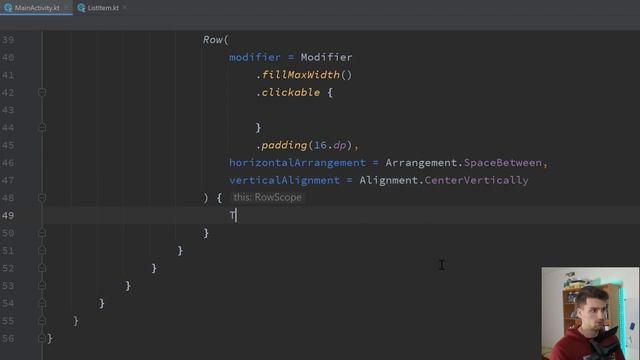Collapse the clickable block at line 42
Viewport: 640px width, 360px height.
(42, 93)
